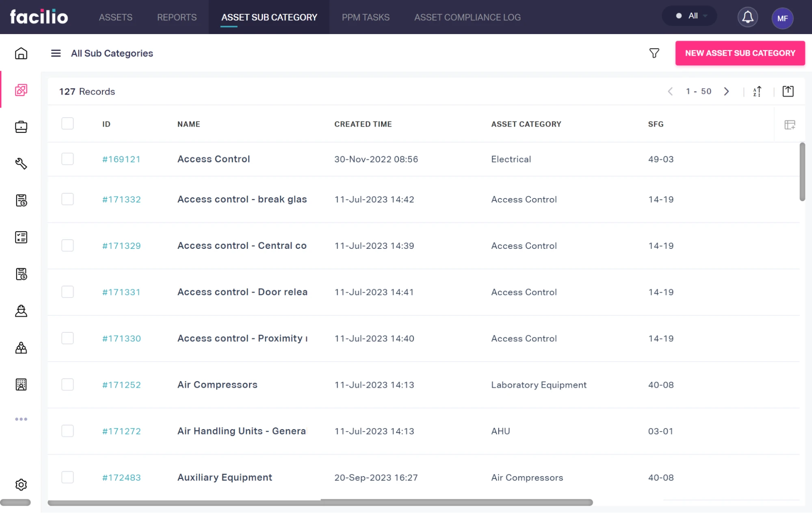The height and width of the screenshot is (513, 812).
Task: Click the export records icon
Action: tap(788, 91)
